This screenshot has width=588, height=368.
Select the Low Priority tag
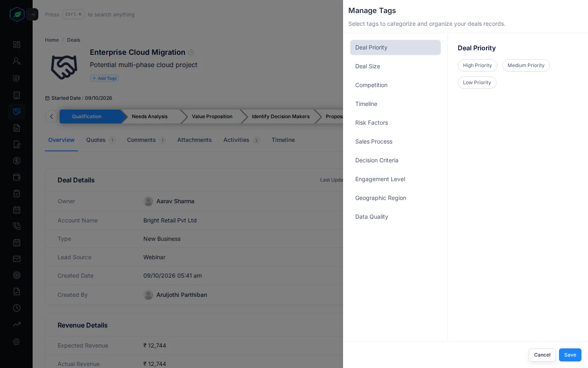(x=477, y=83)
